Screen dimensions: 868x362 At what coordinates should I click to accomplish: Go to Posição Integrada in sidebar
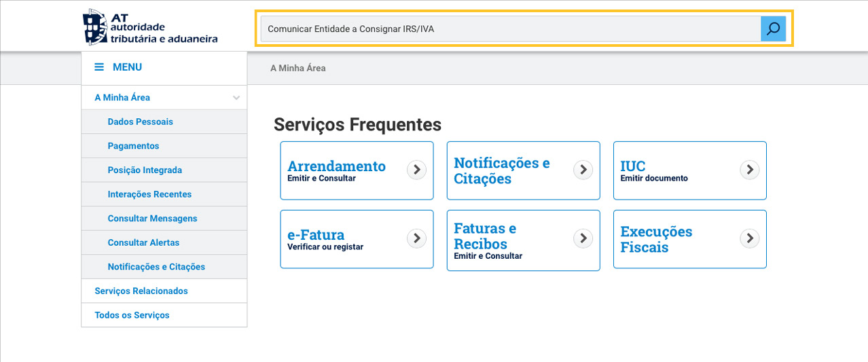pos(145,170)
